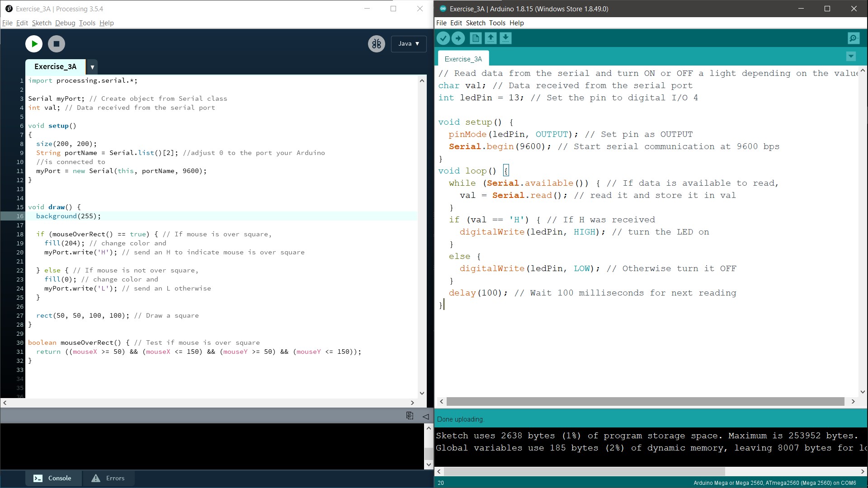Click the Processing console scroll down arrow
The image size is (868, 488).
[x=429, y=465]
